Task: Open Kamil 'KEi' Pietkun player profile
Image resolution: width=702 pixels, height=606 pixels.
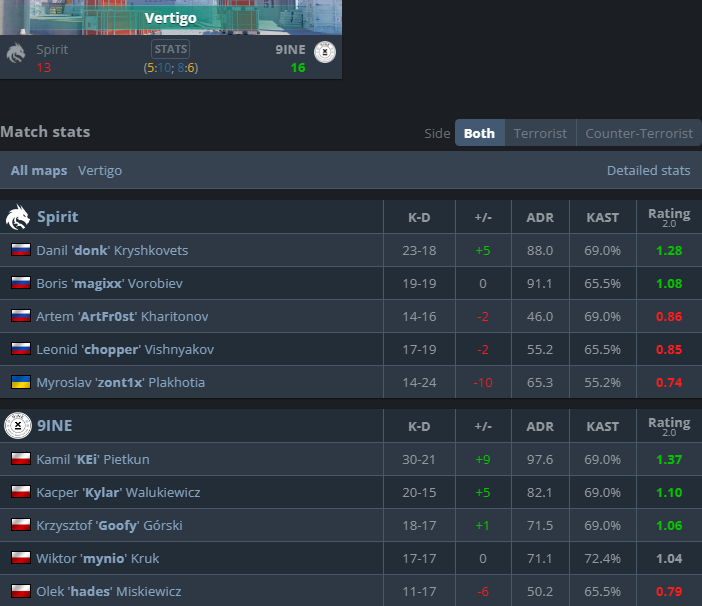Action: coord(93,460)
